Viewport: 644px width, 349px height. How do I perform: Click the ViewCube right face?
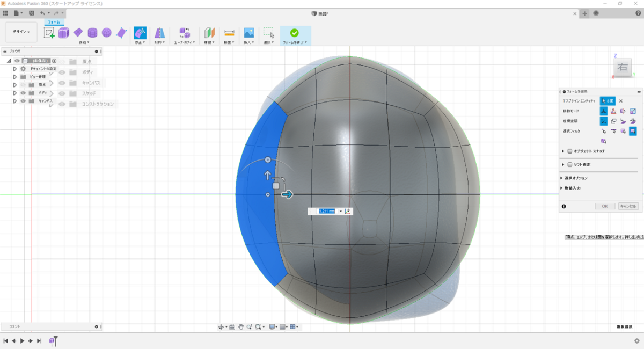coord(623,68)
